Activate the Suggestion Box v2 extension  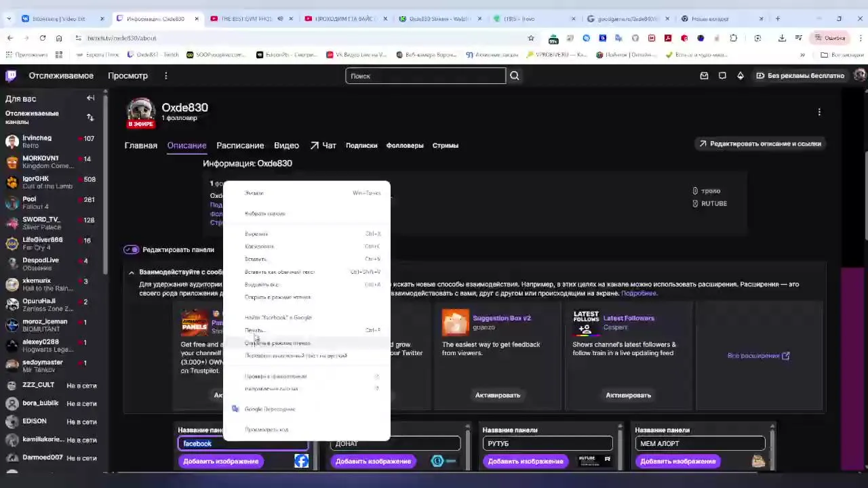[x=498, y=395]
